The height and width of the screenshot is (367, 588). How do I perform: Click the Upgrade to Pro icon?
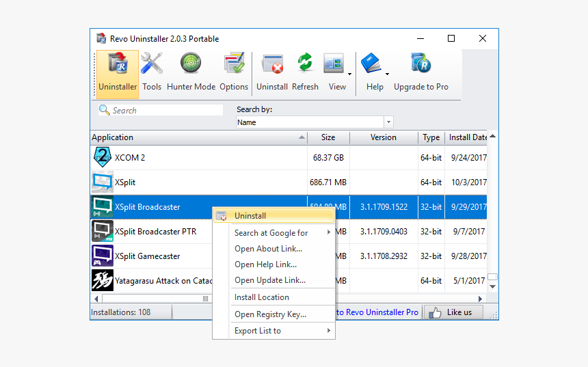pos(420,65)
